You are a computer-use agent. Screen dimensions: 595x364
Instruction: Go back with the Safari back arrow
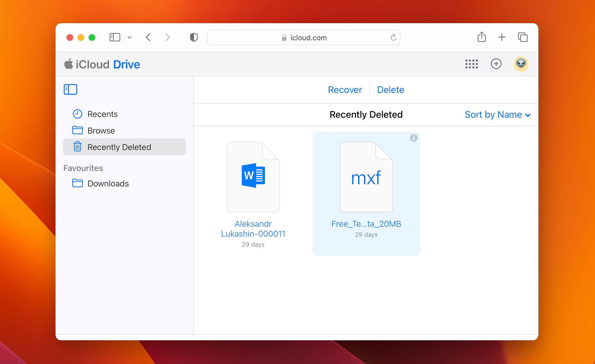[x=148, y=37]
